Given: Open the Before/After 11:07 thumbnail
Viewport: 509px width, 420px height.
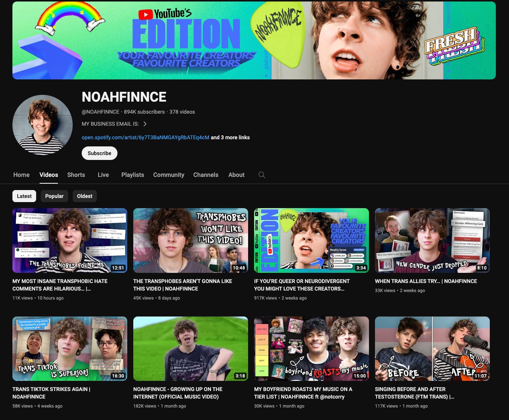Looking at the screenshot, I should [432, 349].
